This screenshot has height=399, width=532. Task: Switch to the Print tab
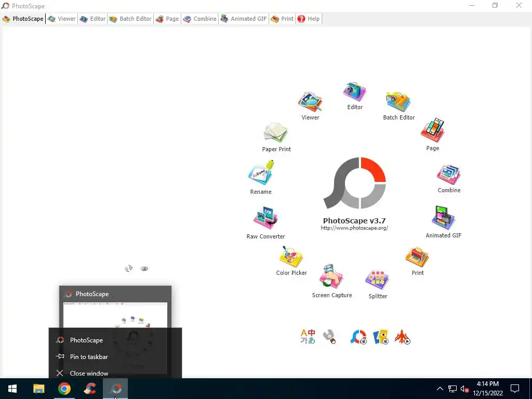click(282, 19)
